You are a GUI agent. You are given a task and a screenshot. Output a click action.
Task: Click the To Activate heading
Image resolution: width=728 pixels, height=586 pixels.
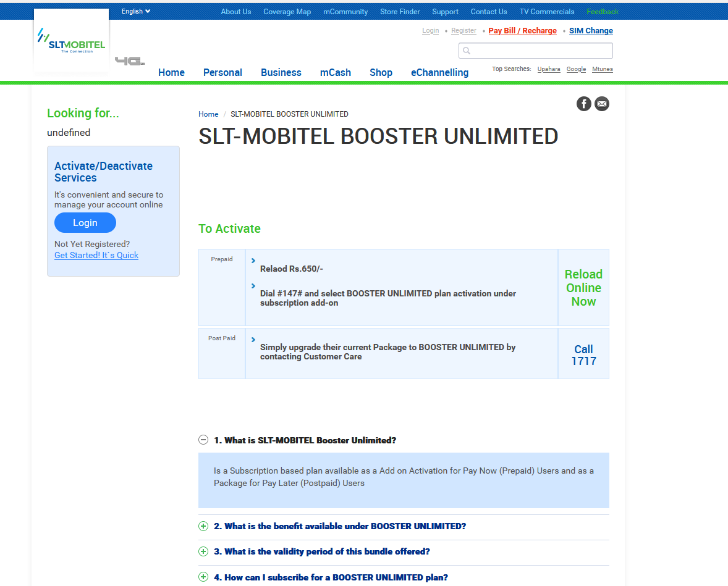[229, 228]
